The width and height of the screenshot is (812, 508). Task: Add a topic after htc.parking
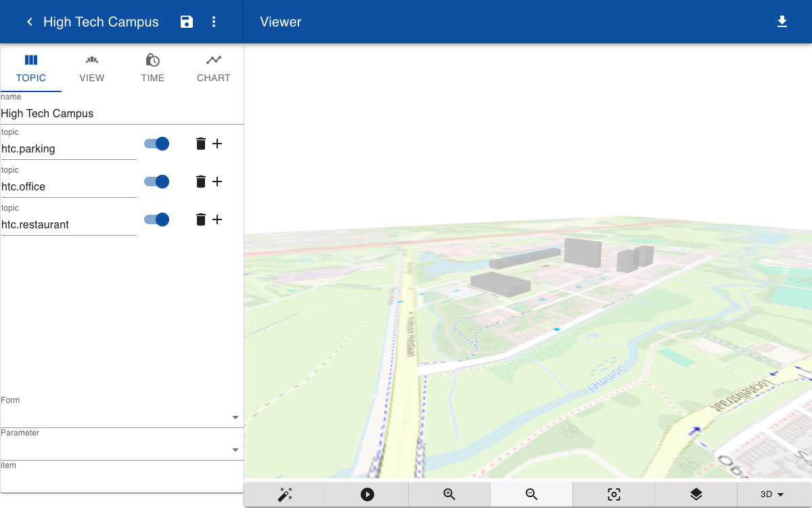click(217, 144)
